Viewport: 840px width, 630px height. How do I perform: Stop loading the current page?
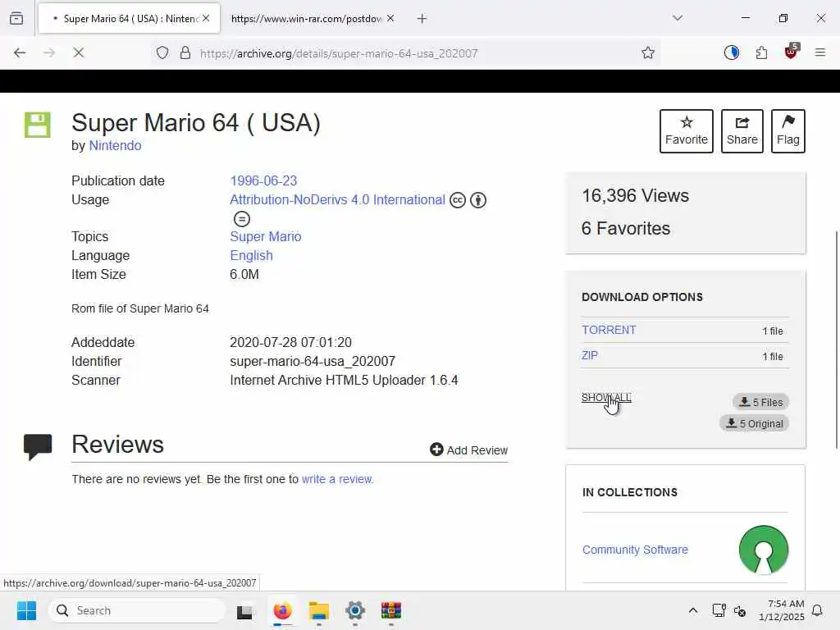click(78, 52)
